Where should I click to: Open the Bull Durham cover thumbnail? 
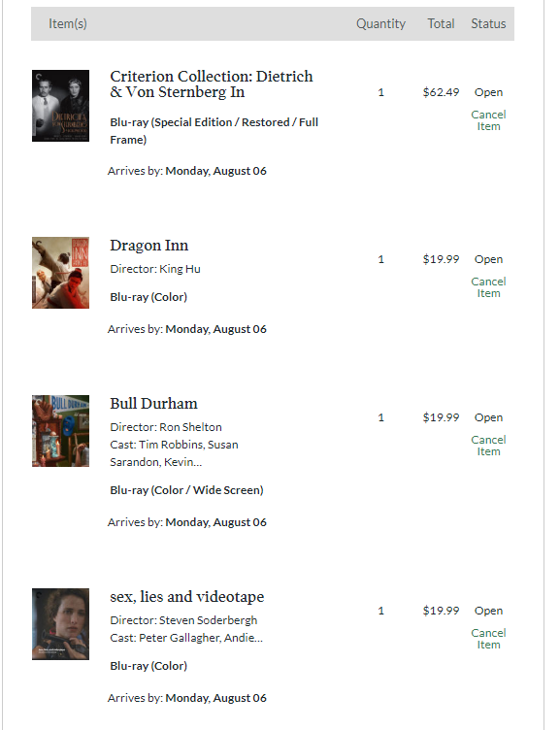pyautogui.click(x=60, y=431)
